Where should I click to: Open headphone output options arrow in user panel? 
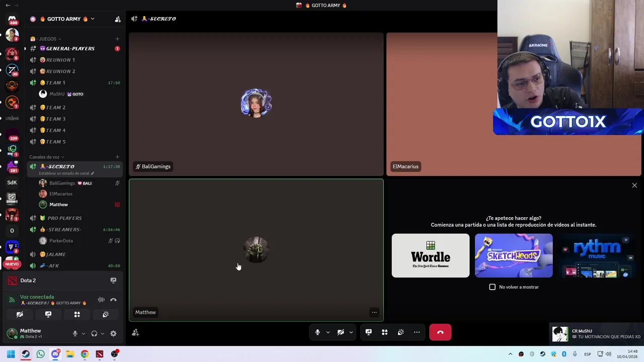click(103, 333)
